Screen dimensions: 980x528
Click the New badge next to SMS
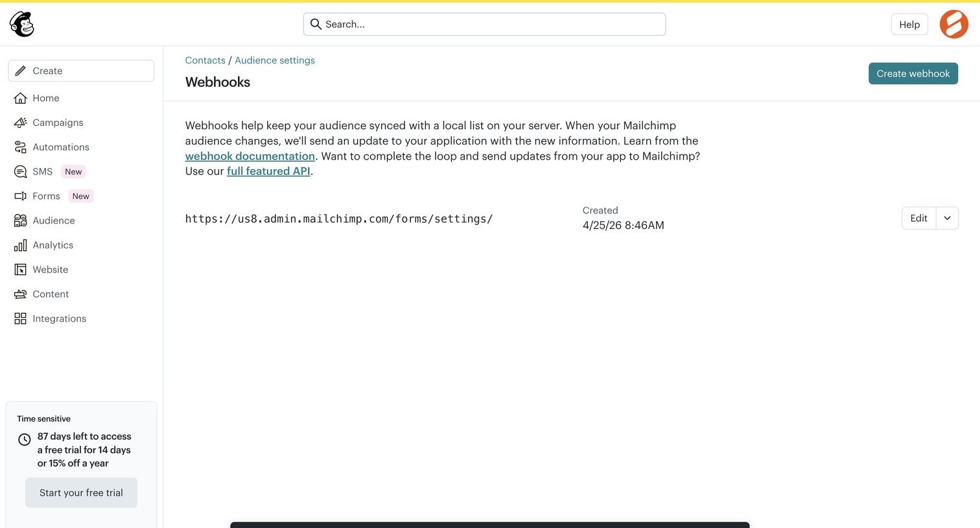73,171
